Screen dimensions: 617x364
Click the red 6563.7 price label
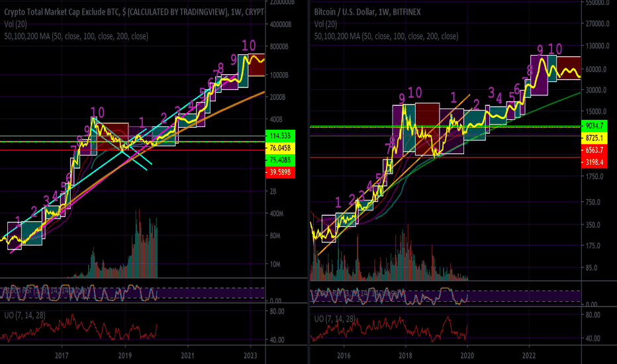click(x=594, y=150)
